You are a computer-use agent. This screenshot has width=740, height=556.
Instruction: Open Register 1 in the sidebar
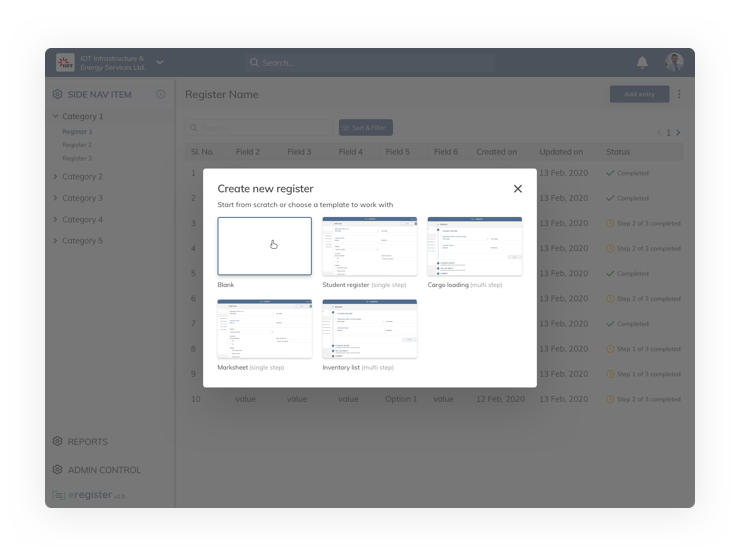coord(77,132)
